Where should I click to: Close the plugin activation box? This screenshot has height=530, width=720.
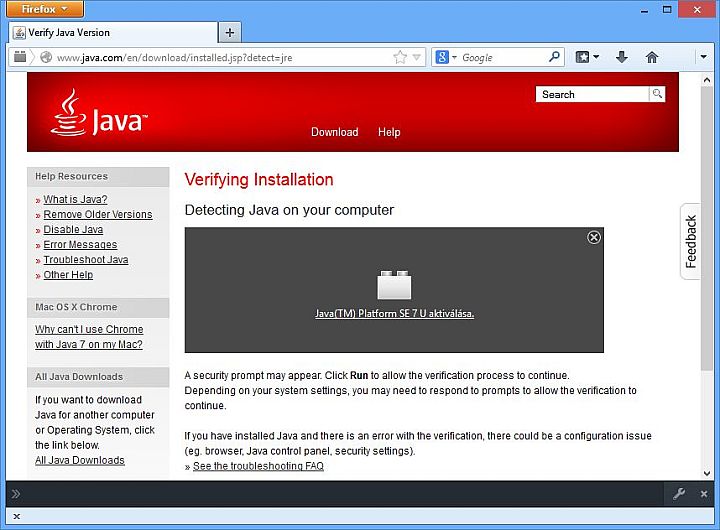click(x=594, y=237)
